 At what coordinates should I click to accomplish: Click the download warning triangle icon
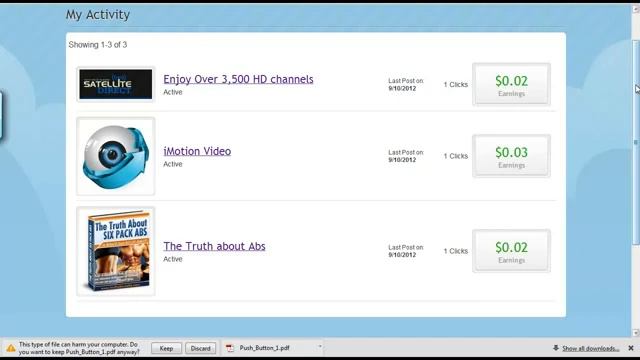click(11, 348)
